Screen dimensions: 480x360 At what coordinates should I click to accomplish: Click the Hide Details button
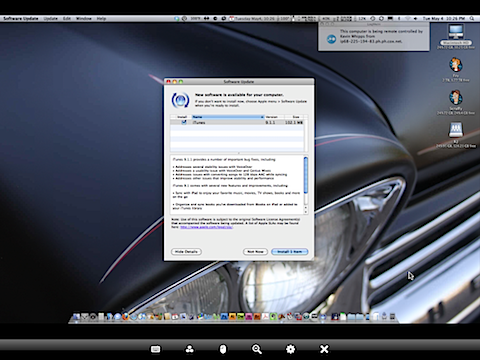(x=186, y=252)
